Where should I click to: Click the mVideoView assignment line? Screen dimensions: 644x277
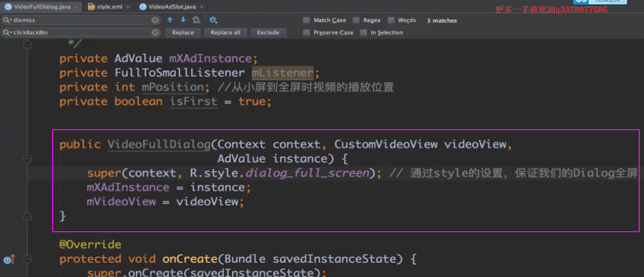[166, 202]
